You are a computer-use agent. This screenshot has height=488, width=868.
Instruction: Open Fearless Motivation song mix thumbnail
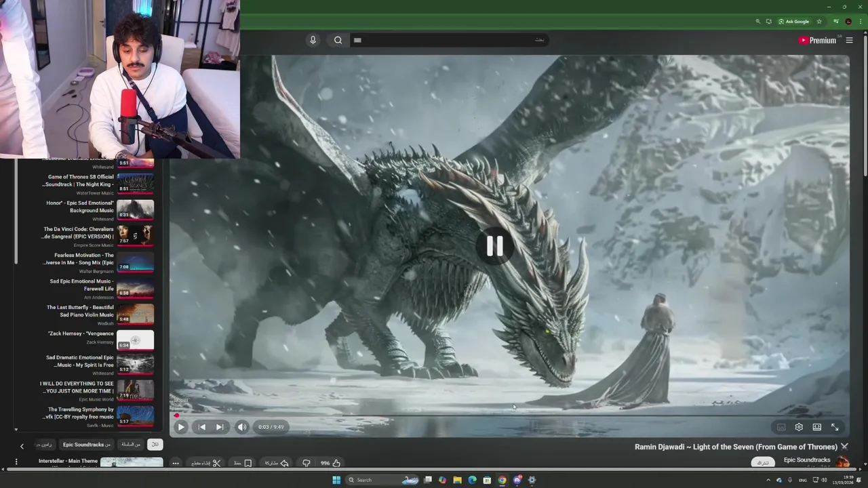pyautogui.click(x=135, y=263)
